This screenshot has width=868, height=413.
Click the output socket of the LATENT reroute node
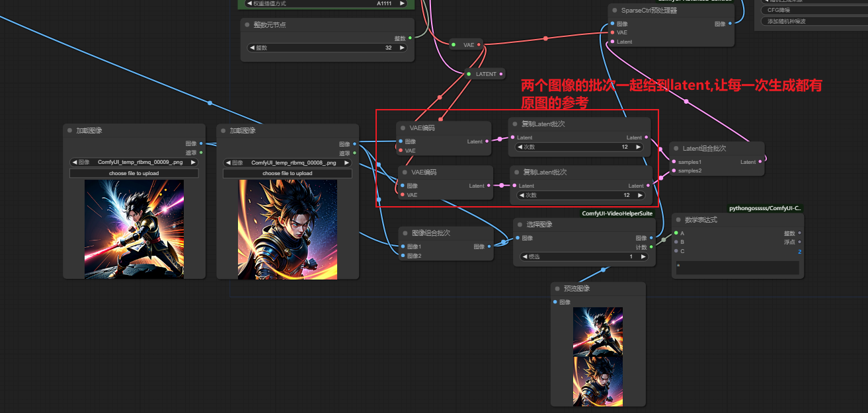(x=502, y=74)
